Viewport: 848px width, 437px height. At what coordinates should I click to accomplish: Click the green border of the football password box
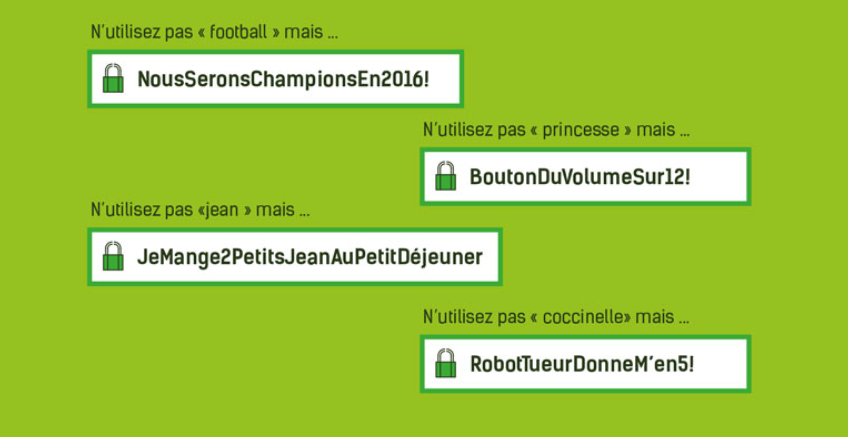(x=276, y=52)
